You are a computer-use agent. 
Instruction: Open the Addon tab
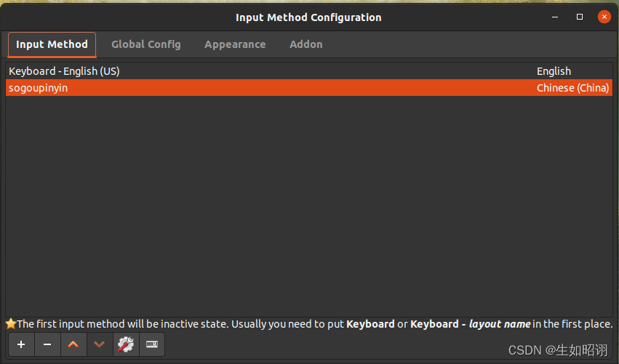coord(306,44)
